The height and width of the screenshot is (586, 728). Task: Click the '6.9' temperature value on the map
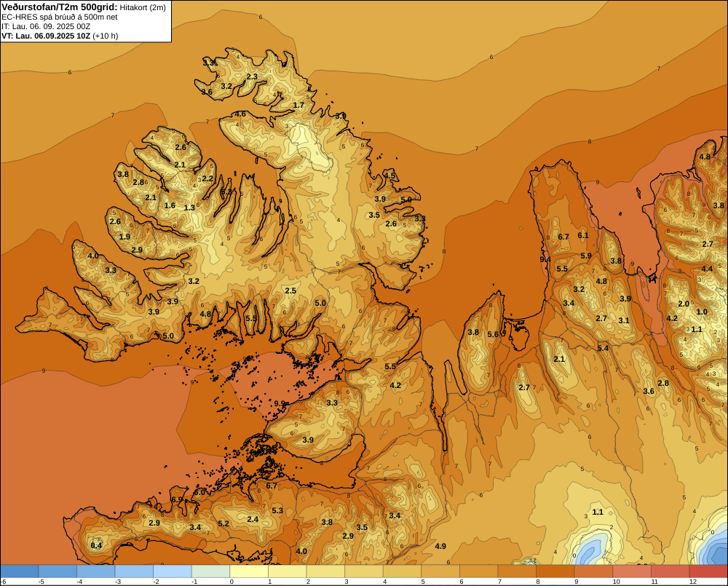177,499
